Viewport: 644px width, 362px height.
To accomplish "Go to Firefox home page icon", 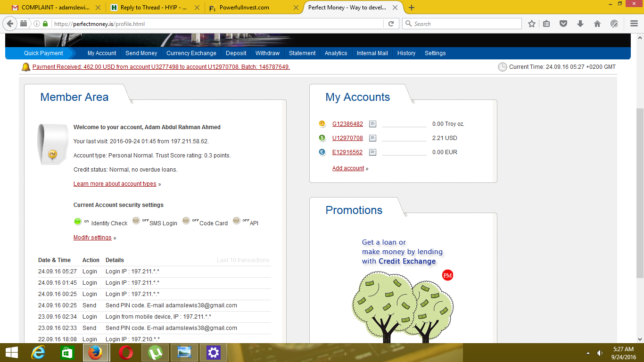I will tap(597, 24).
